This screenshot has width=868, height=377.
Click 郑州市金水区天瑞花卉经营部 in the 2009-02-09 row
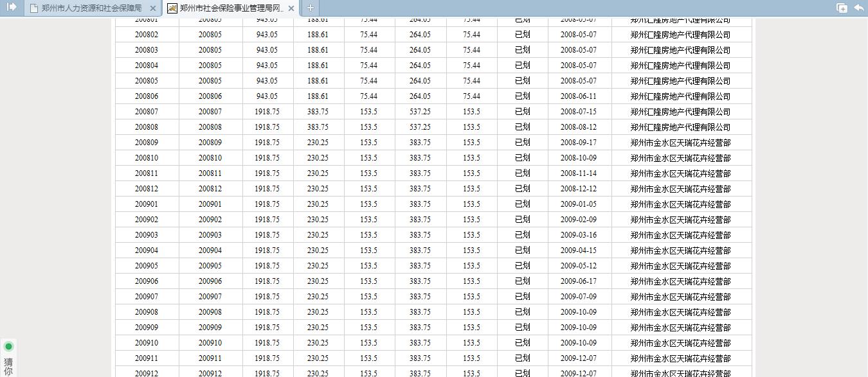coord(680,220)
